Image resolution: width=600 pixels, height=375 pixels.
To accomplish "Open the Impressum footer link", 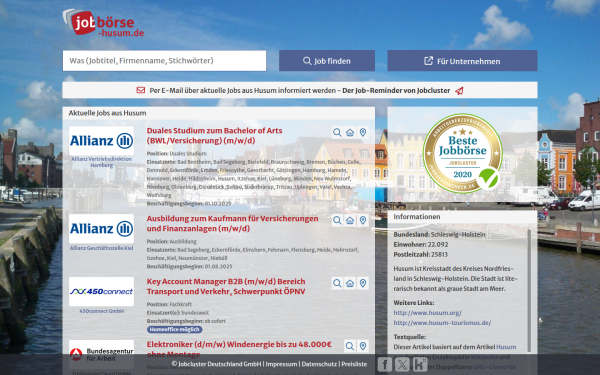I will 281,364.
